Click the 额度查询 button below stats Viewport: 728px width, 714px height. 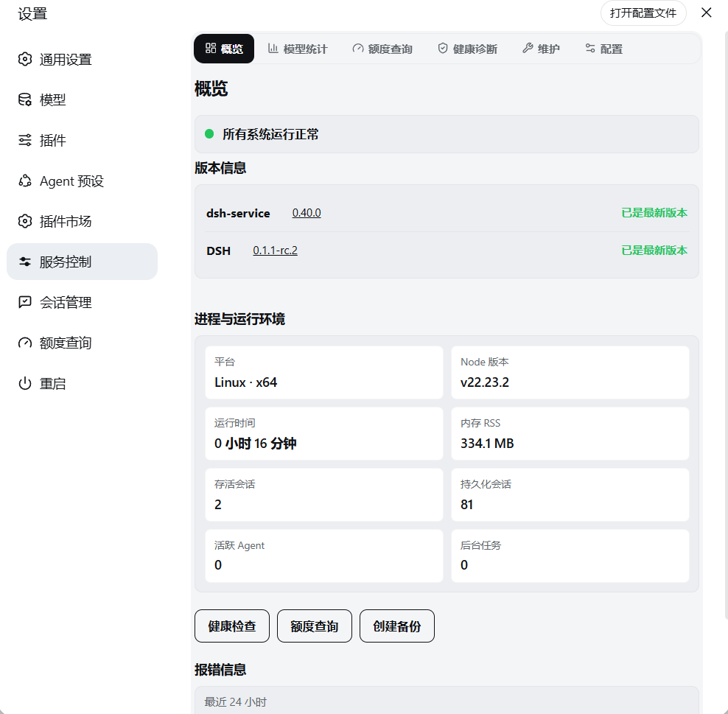[x=315, y=626]
